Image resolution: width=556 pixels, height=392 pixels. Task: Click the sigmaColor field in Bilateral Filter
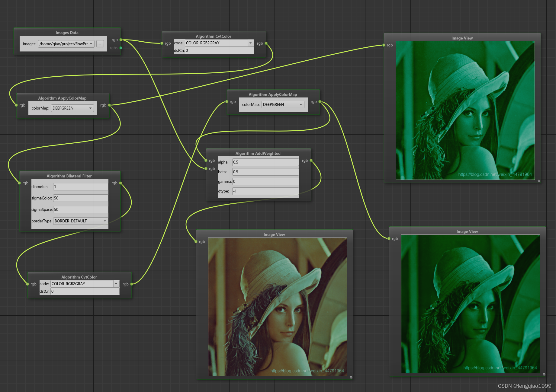coord(80,198)
